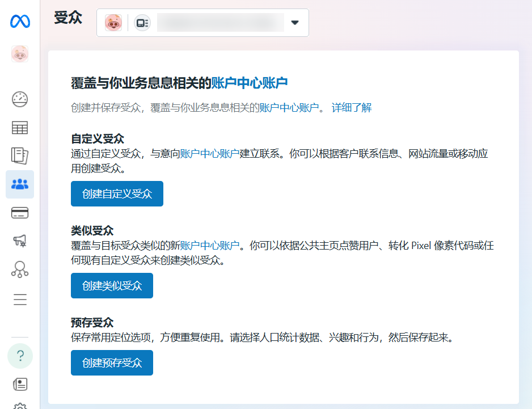Image resolution: width=532 pixels, height=409 pixels.
Task: Open the account overview gauge icon
Action: pos(20,99)
